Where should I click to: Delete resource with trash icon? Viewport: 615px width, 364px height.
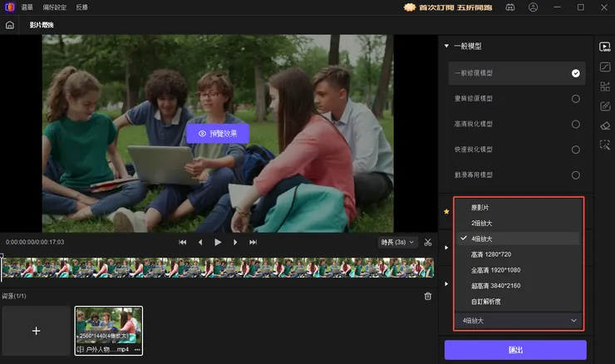click(428, 296)
